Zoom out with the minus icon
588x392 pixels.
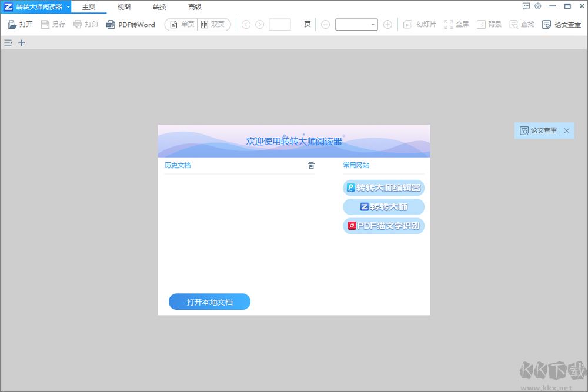click(x=326, y=24)
